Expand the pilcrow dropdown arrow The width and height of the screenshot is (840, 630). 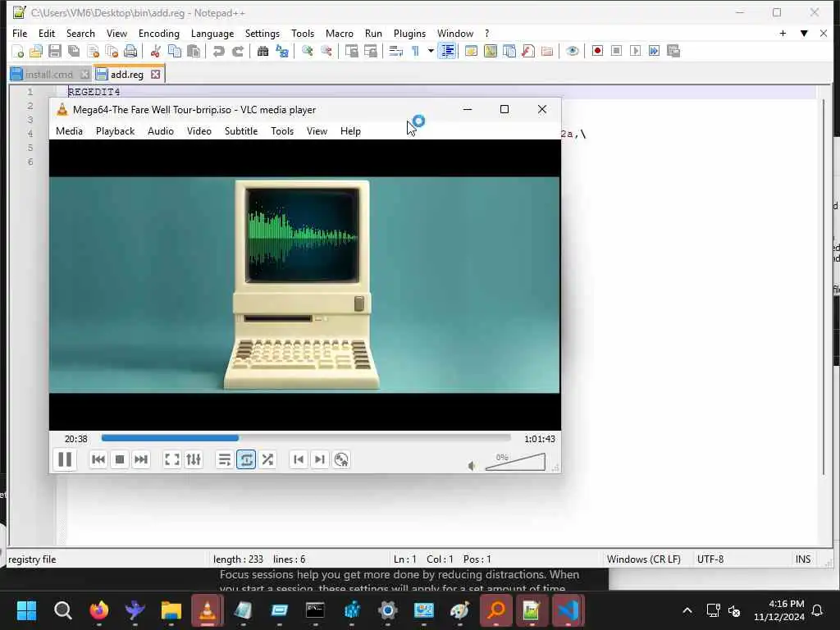430,52
